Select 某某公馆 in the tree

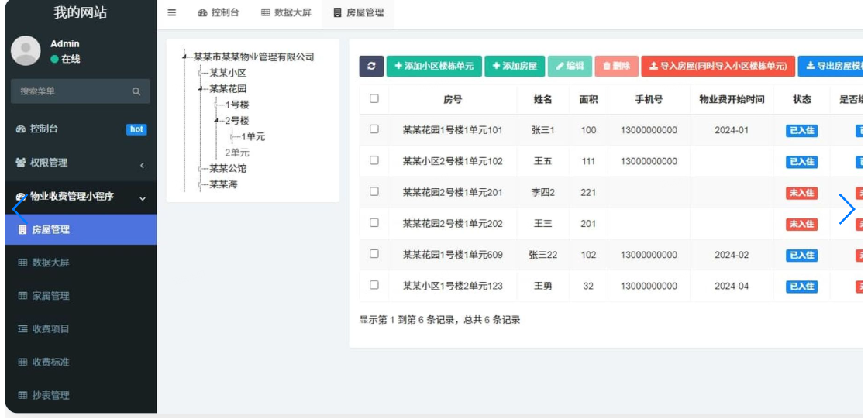pyautogui.click(x=228, y=168)
